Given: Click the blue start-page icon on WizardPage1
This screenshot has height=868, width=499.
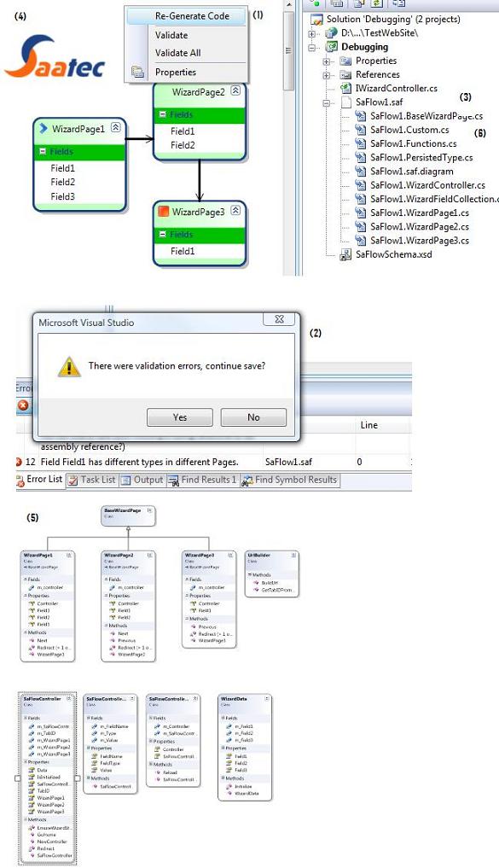Looking at the screenshot, I should (44, 128).
